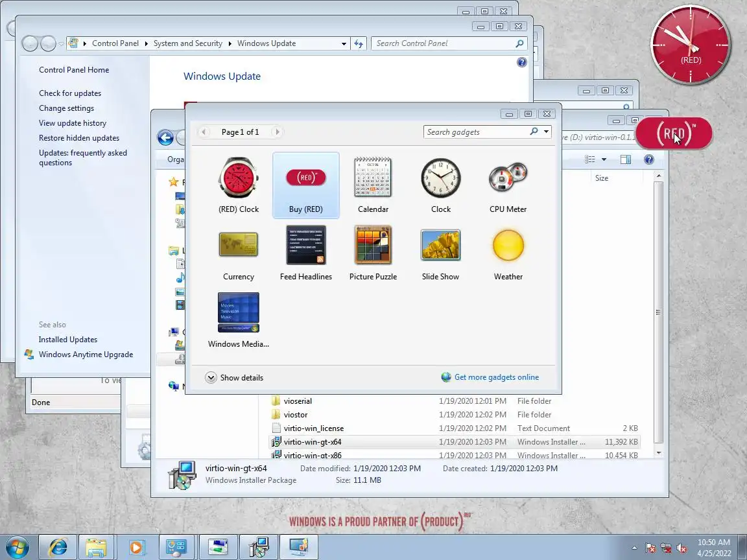Click Check for updates

tap(70, 93)
